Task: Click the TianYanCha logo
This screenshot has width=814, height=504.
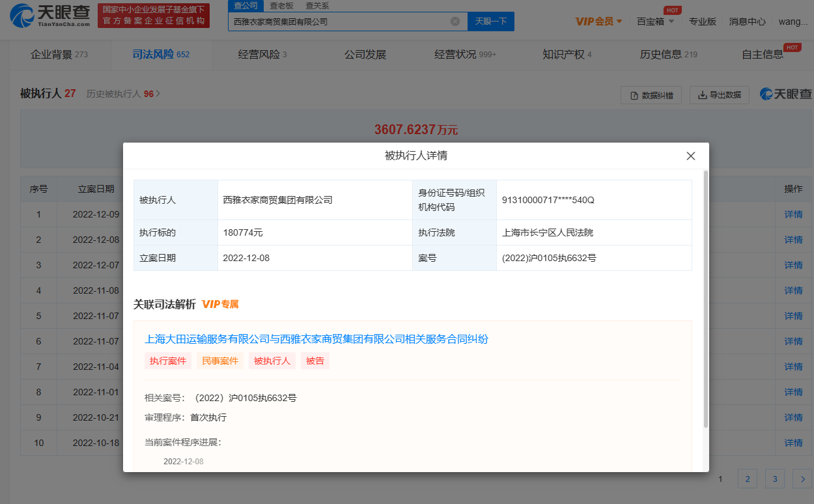Action: (50, 15)
